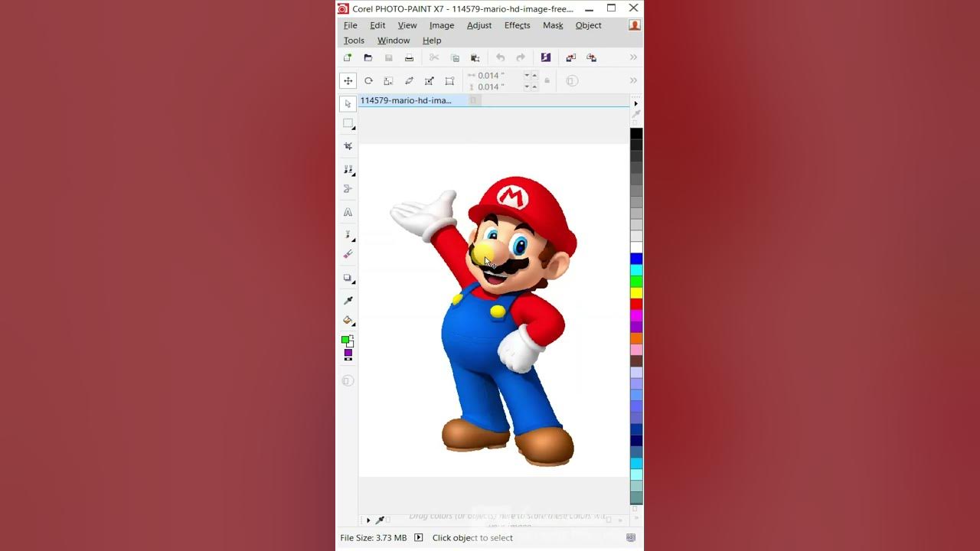
Task: Pick the red swatch from palette
Action: click(636, 305)
